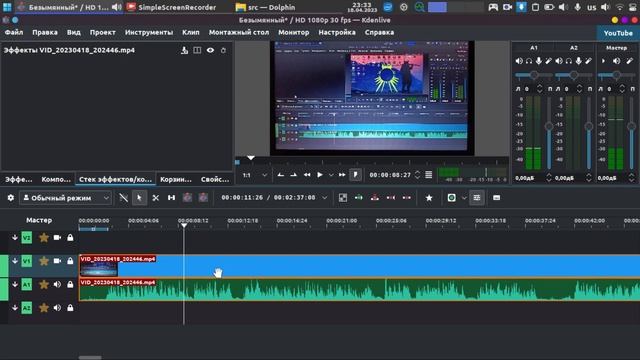Open the Правка menu
This screenshot has width=640, height=360.
(x=45, y=32)
